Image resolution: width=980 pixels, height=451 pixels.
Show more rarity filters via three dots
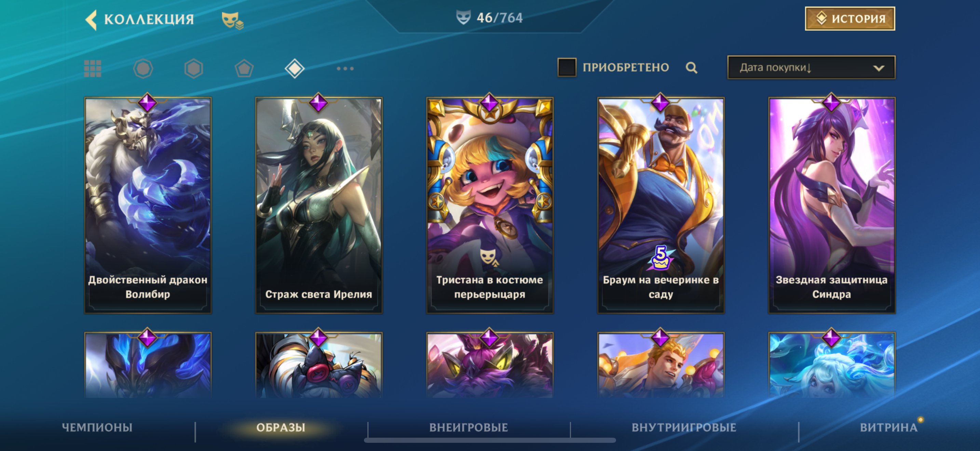point(345,69)
